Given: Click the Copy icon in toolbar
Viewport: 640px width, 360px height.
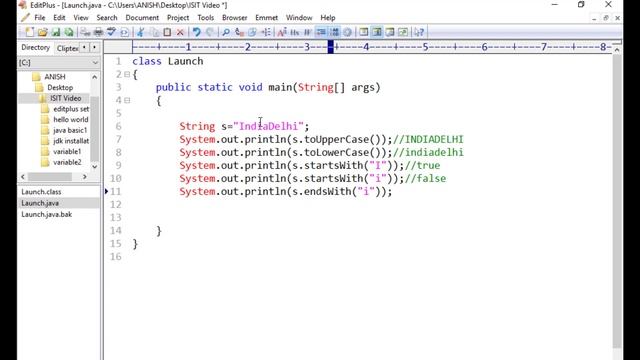Looking at the screenshot, I should [x=154, y=32].
